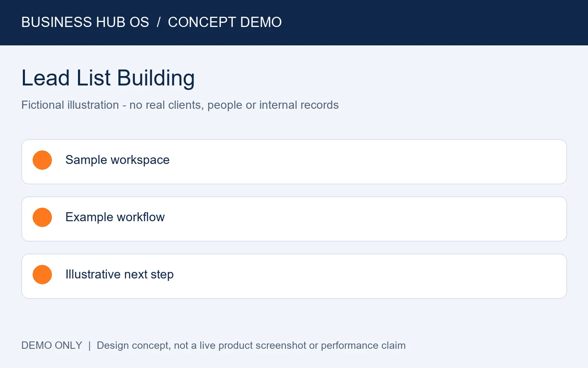Screen dimensions: 588x368
Task: Click empty space inside the Example workflow card
Action: pyautogui.click(x=367, y=219)
